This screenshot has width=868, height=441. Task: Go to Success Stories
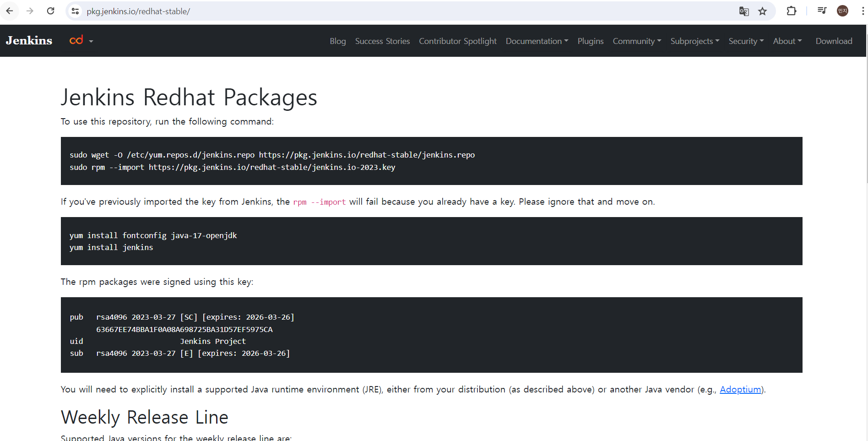[x=382, y=41]
